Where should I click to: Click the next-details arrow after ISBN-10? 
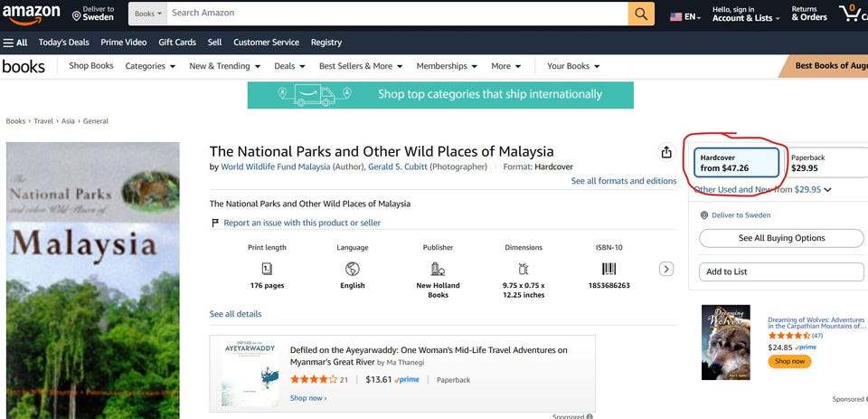(x=666, y=270)
